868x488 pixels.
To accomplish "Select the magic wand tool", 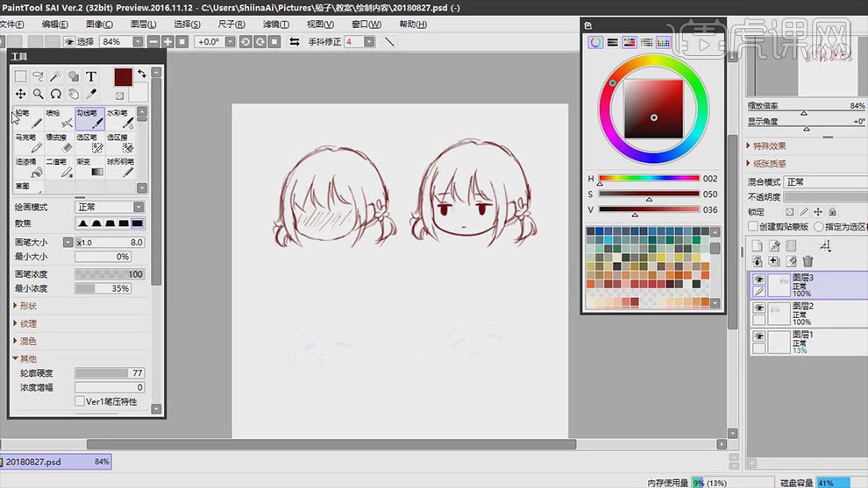I will (55, 76).
